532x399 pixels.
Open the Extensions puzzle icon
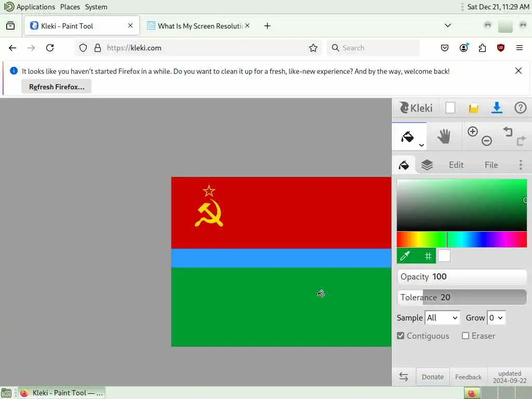click(482, 48)
